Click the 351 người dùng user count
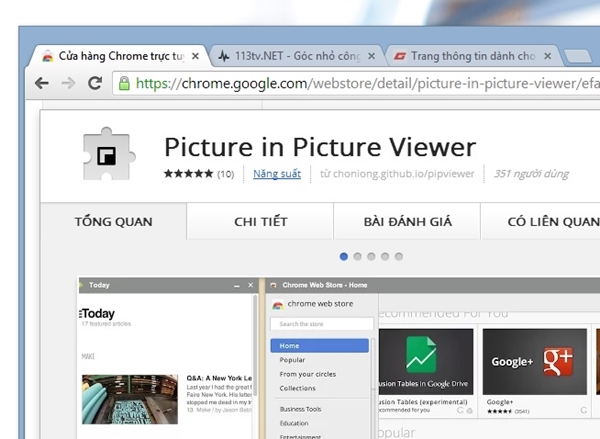 point(531,174)
